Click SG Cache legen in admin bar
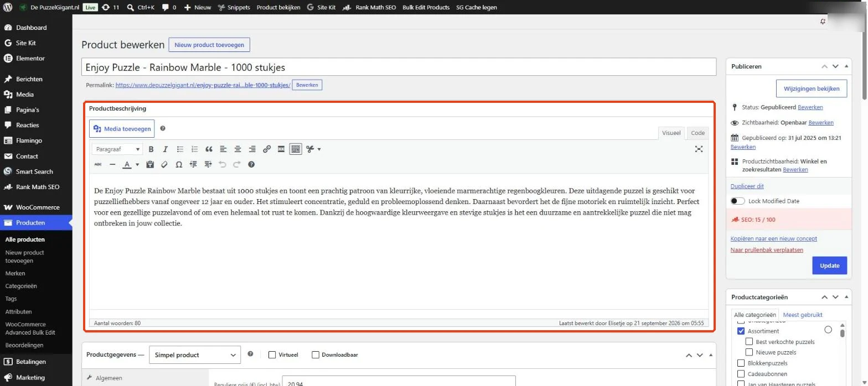 (476, 7)
